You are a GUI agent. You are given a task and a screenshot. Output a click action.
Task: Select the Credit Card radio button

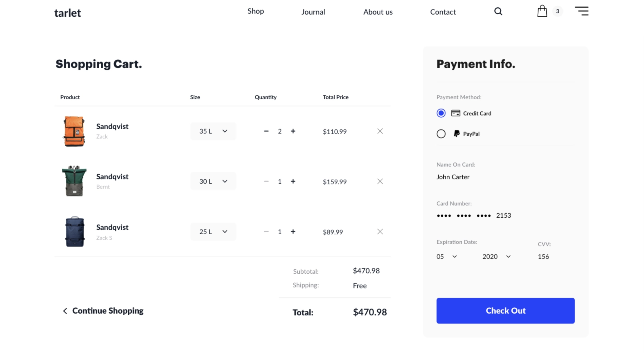(441, 113)
